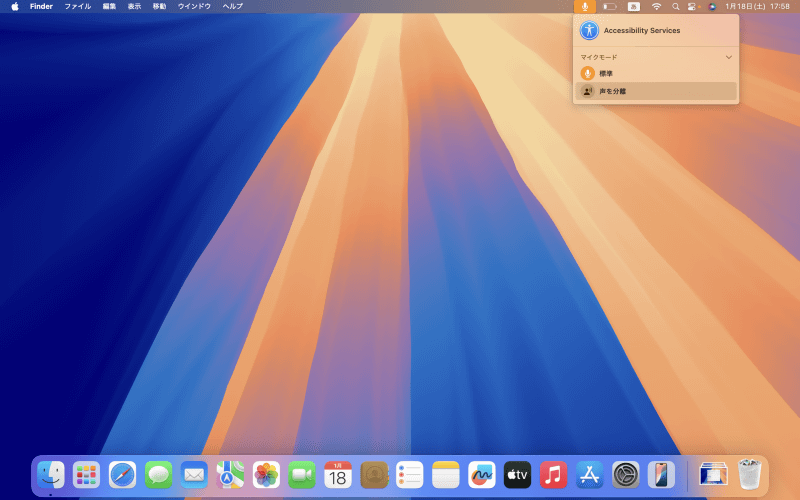
Task: Open Calendar showing 18 in the Dock
Action: [x=338, y=475]
